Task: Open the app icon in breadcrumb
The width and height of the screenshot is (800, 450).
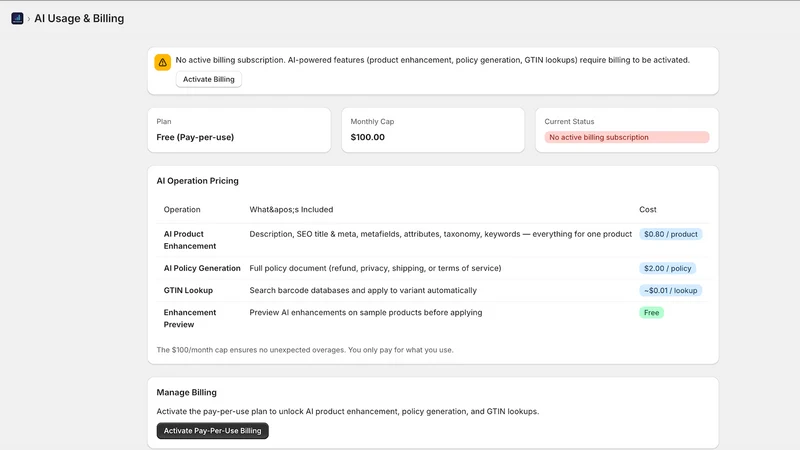Action: (x=17, y=18)
